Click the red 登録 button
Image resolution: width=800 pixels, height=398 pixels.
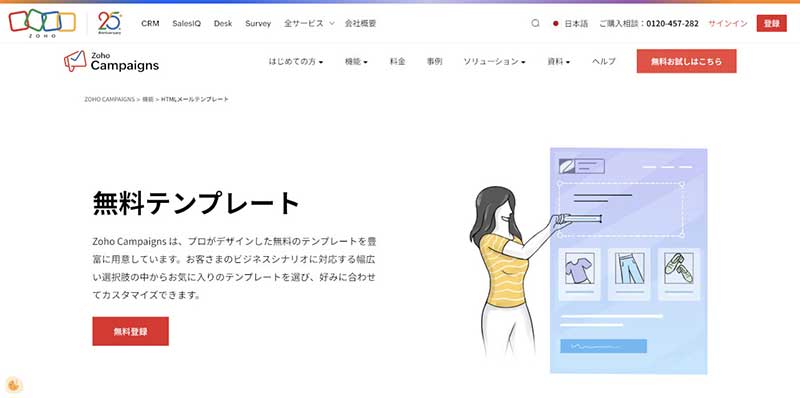coord(771,23)
